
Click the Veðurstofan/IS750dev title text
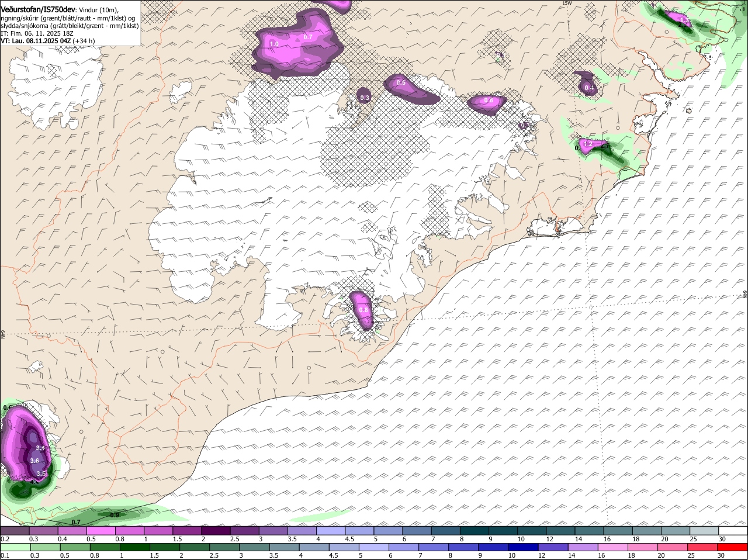38,10
